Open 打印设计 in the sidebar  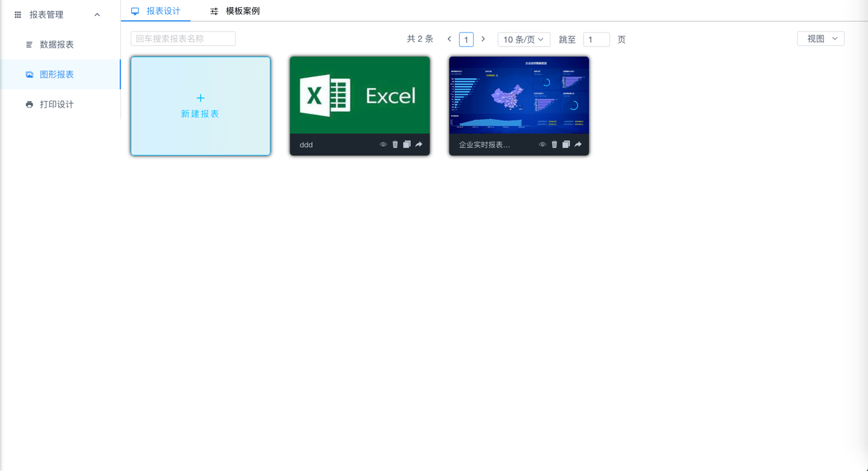(60, 104)
